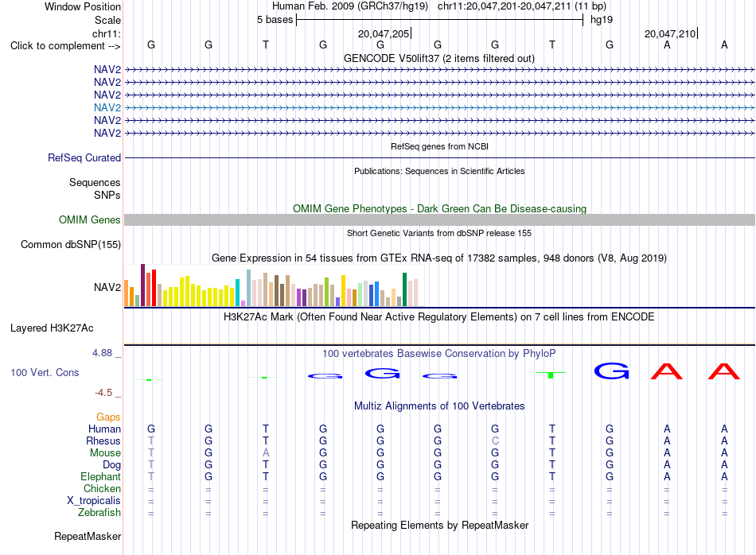Open the Layered H3K27Ac track label
756x555 pixels.
[x=52, y=328]
